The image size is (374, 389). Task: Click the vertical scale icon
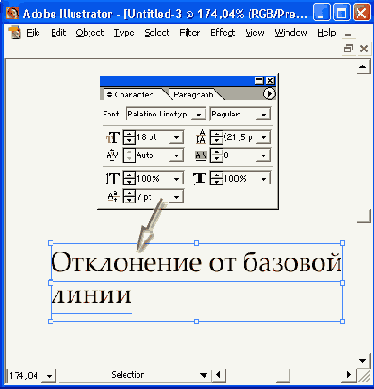point(113,179)
